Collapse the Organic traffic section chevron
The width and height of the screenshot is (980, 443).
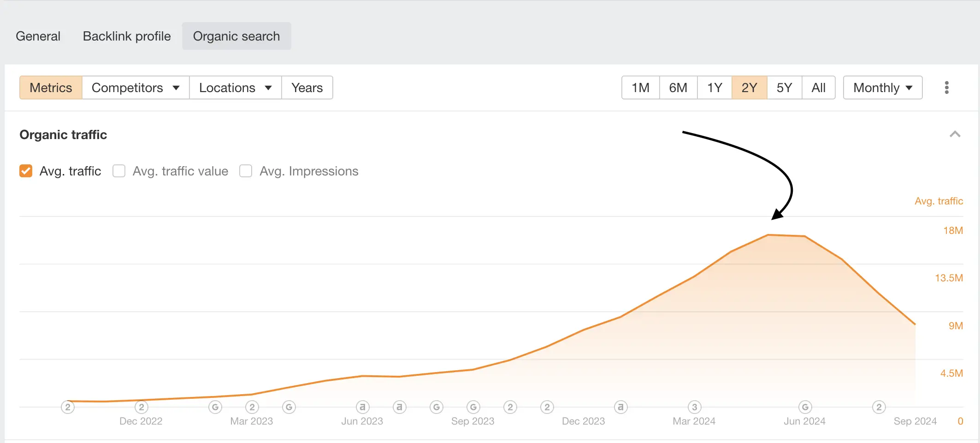955,134
